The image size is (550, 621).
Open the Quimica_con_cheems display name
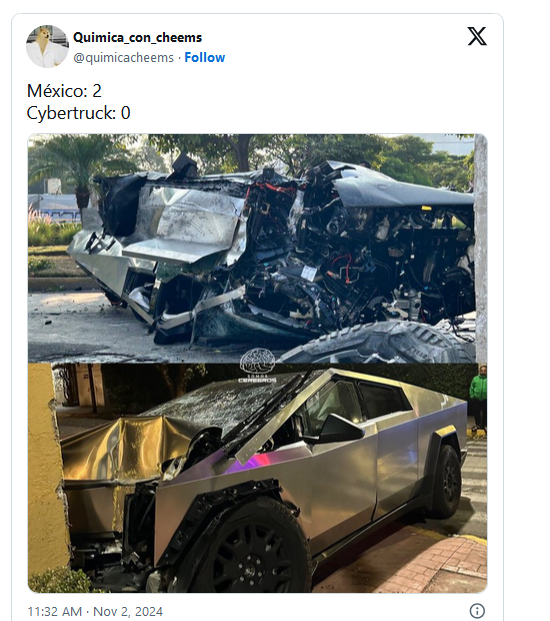click(137, 37)
